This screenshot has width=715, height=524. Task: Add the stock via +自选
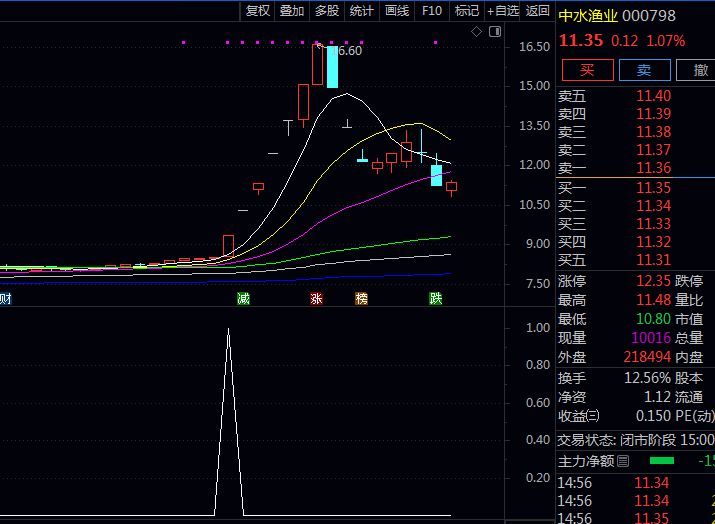tap(503, 11)
